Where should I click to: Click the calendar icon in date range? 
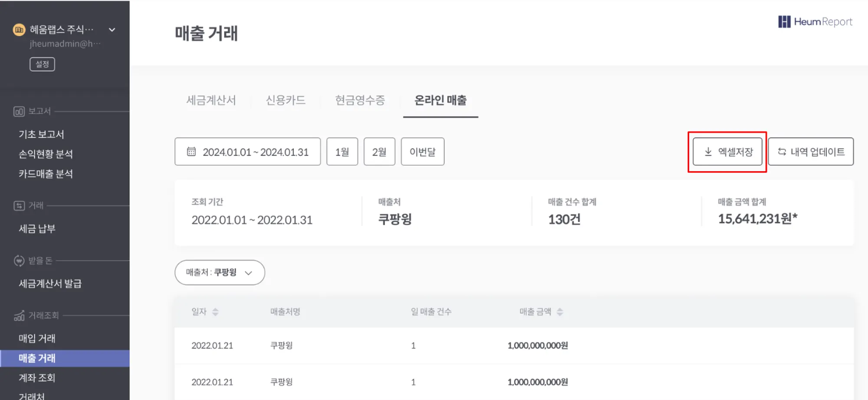click(x=191, y=152)
